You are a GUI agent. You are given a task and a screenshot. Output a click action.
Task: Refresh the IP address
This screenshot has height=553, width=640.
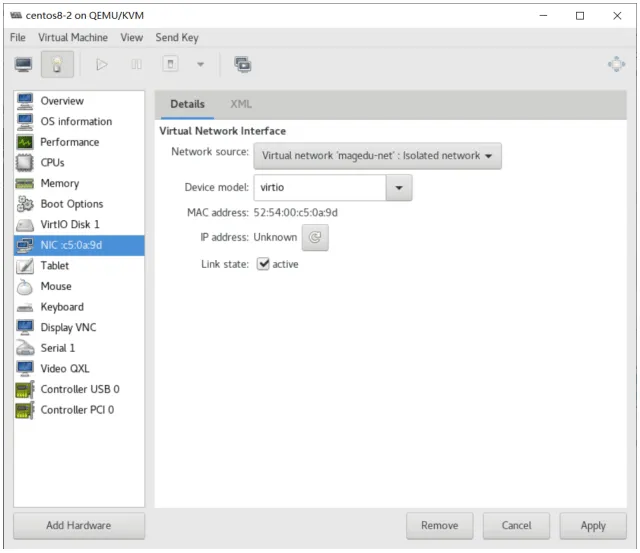[x=315, y=238]
